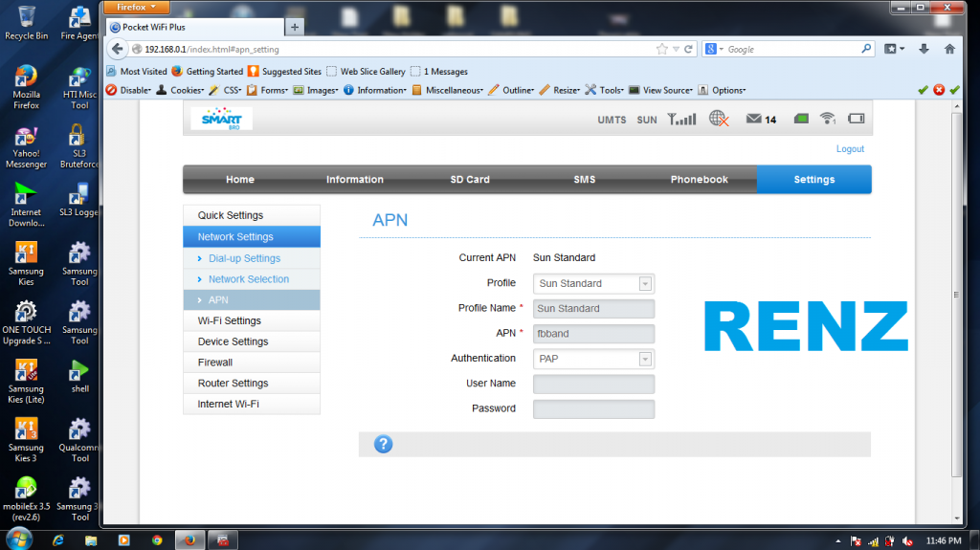
Task: Open the Authentication dropdown showing PAP
Action: pos(593,359)
